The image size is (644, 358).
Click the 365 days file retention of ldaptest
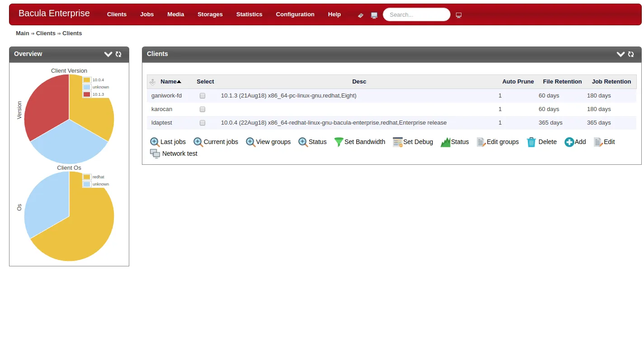click(x=550, y=123)
